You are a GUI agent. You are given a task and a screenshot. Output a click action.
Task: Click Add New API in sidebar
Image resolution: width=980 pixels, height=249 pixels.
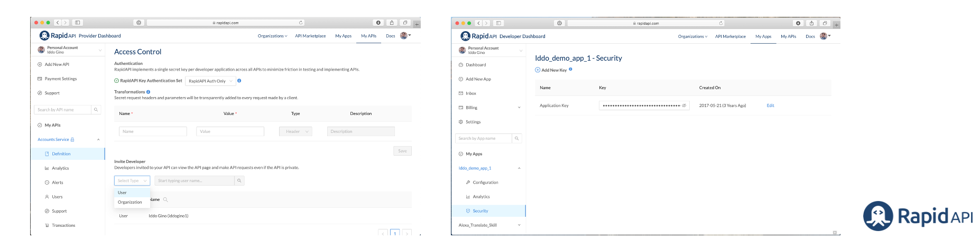(57, 64)
